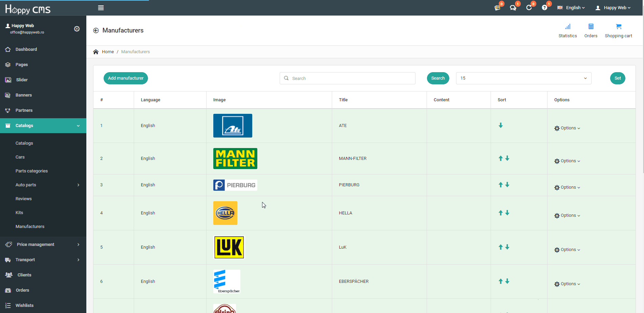Image resolution: width=644 pixels, height=313 pixels.
Task: Move PIERBURG down with sort arrow
Action: (x=507, y=185)
